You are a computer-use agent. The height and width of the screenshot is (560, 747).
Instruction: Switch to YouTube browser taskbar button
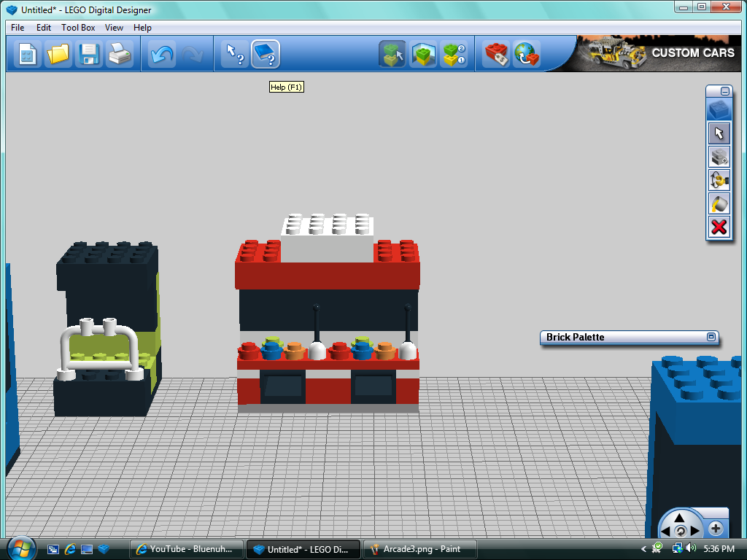[187, 549]
